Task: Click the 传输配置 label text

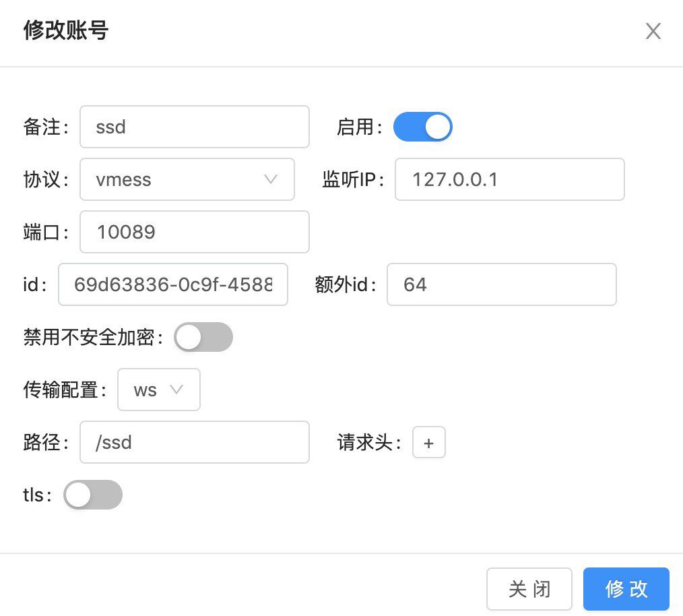Action: [63, 390]
